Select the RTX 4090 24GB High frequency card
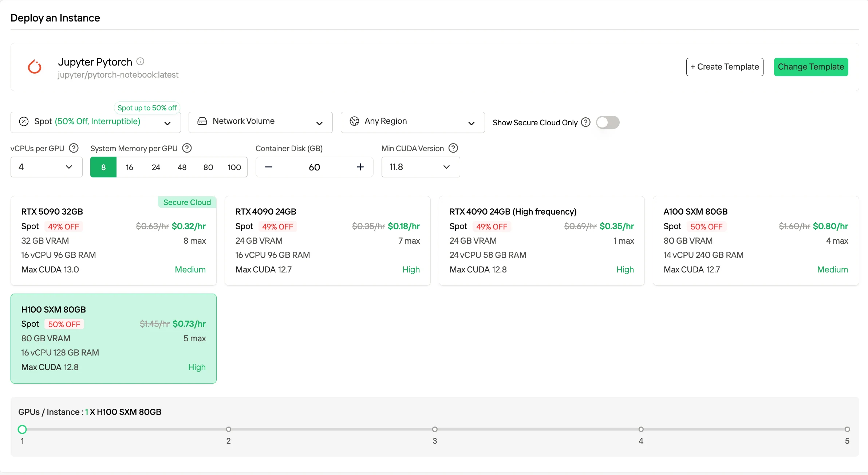Image resolution: width=868 pixels, height=475 pixels. [x=542, y=241]
